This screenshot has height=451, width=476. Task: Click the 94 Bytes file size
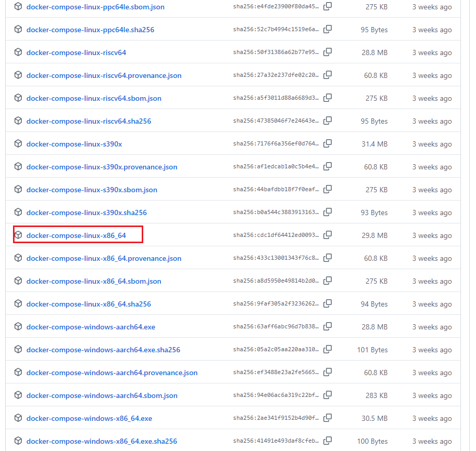(374, 304)
